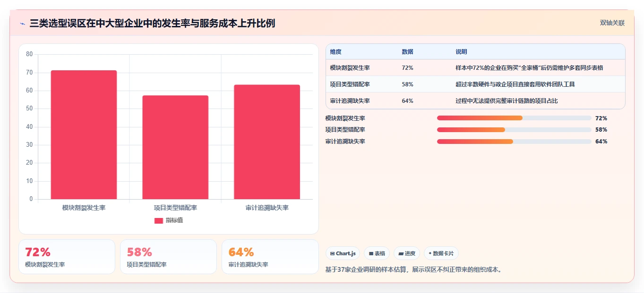Click the 审计追溯缺失率 64% progress bar

coord(514,142)
